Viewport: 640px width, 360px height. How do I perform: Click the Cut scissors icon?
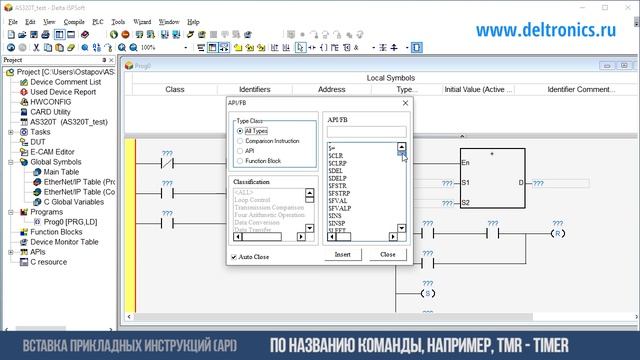point(36,48)
